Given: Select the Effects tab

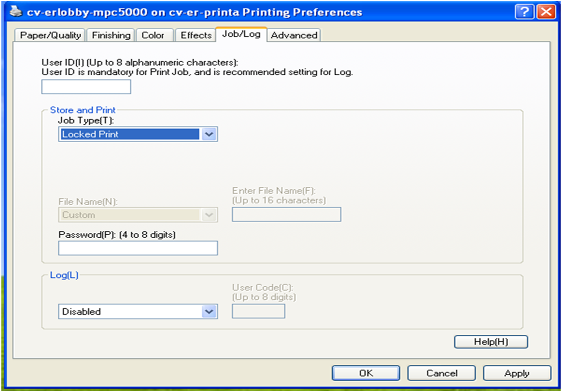Looking at the screenshot, I should click(196, 35).
